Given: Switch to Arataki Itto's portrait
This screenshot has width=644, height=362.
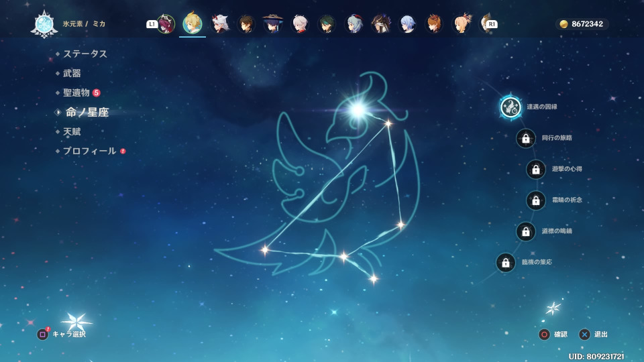Looking at the screenshot, I should click(x=220, y=24).
